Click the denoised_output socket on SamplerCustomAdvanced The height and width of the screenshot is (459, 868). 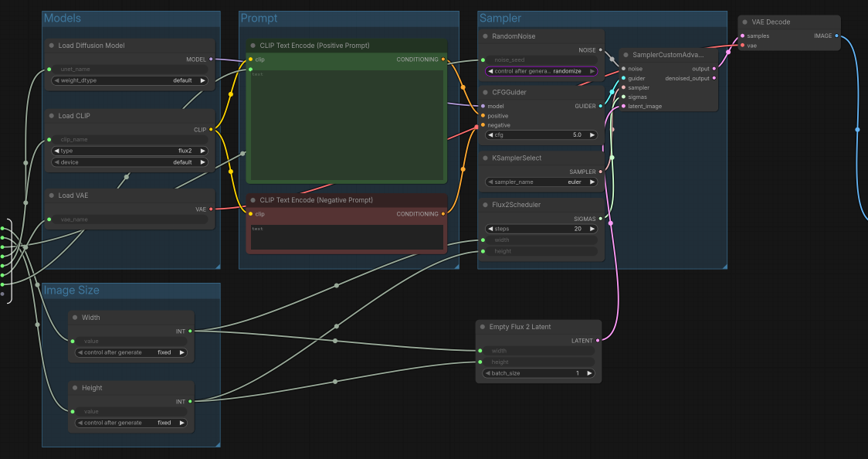click(x=714, y=78)
